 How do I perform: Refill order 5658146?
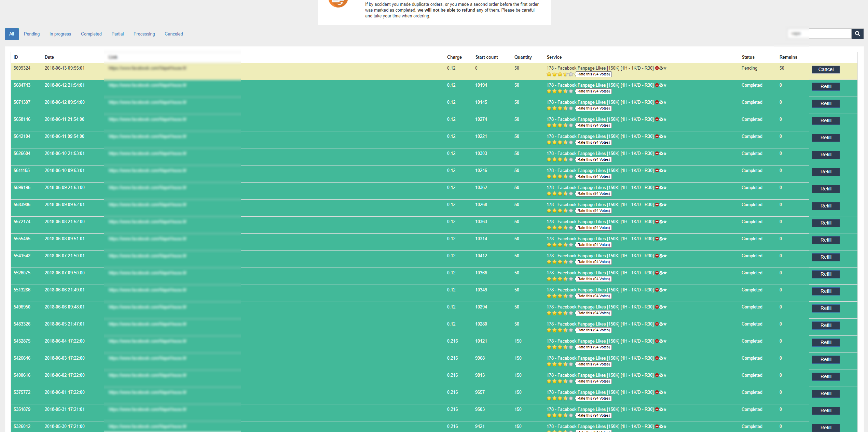[826, 120]
